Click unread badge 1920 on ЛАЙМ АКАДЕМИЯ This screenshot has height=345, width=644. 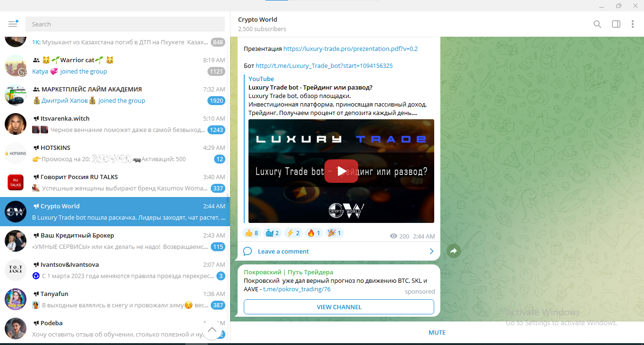pyautogui.click(x=216, y=100)
